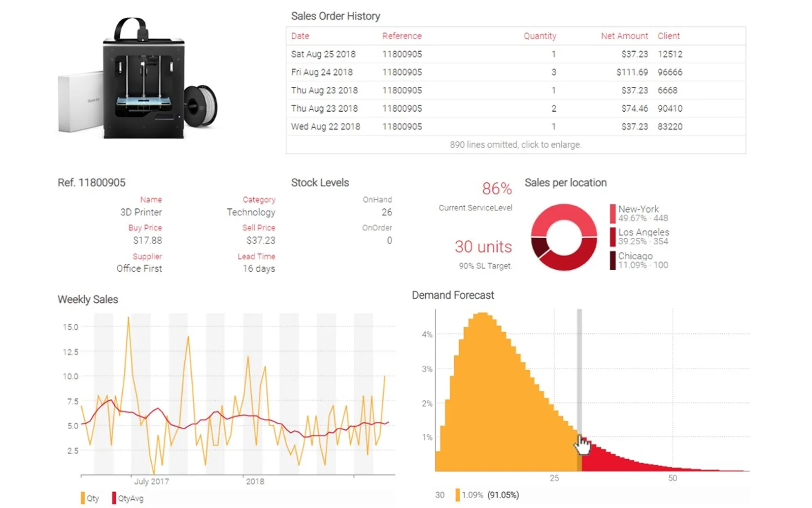This screenshot has height=508, width=812.
Task: Click the buy price $17.88
Action: pos(148,240)
